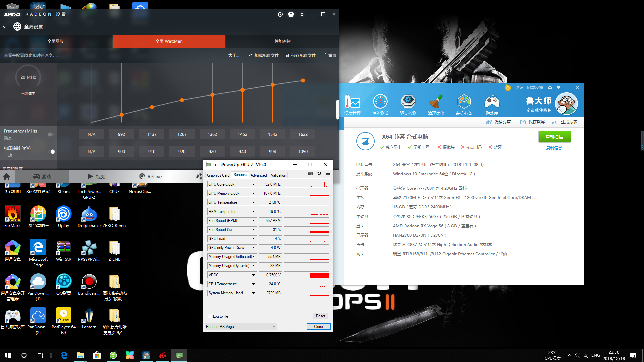Screen dimensions: 644x362
Task: Expand the GPU Core Clock sensor dropdown
Action: point(253,184)
